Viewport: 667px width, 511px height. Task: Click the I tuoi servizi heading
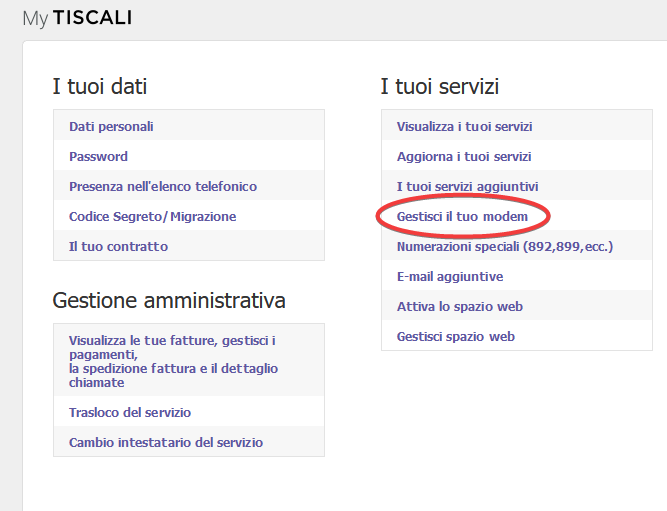tap(440, 86)
